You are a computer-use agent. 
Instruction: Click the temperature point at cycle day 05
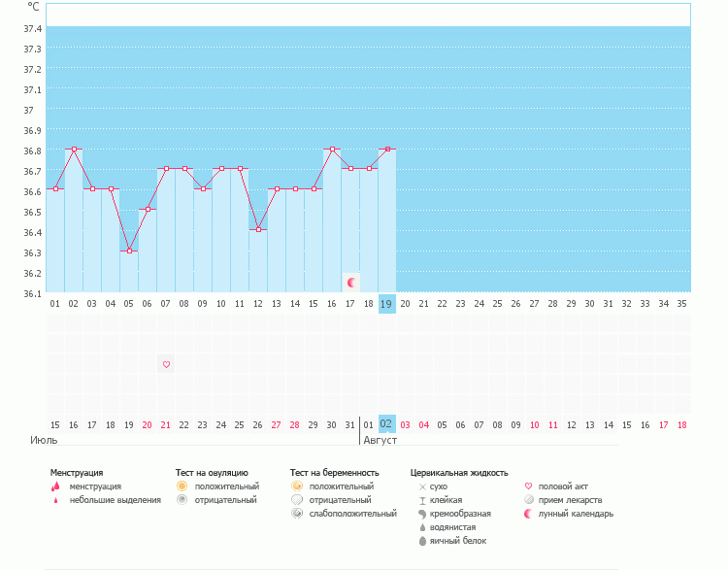pyautogui.click(x=129, y=251)
